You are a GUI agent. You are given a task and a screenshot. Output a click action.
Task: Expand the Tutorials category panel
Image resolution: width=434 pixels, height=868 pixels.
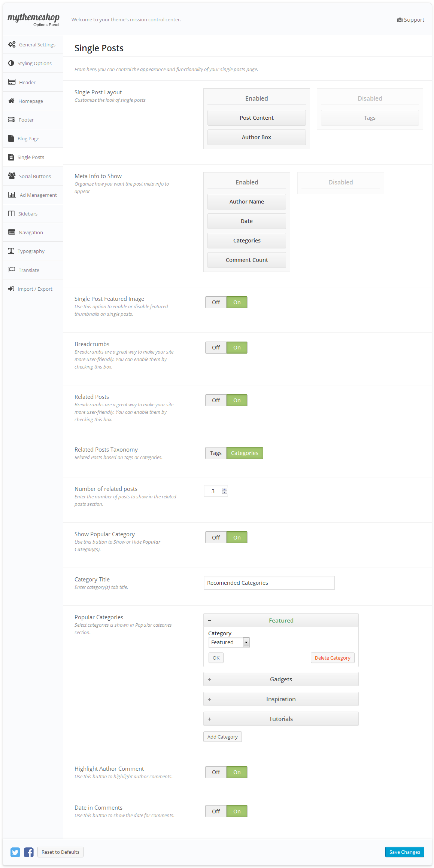click(281, 719)
